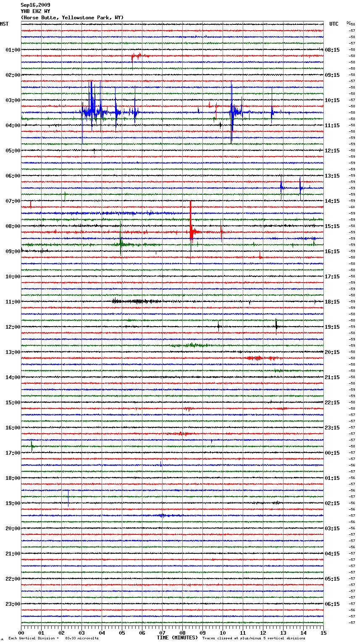
Task: Select the 10:00 MST row label
Action: 13,277
